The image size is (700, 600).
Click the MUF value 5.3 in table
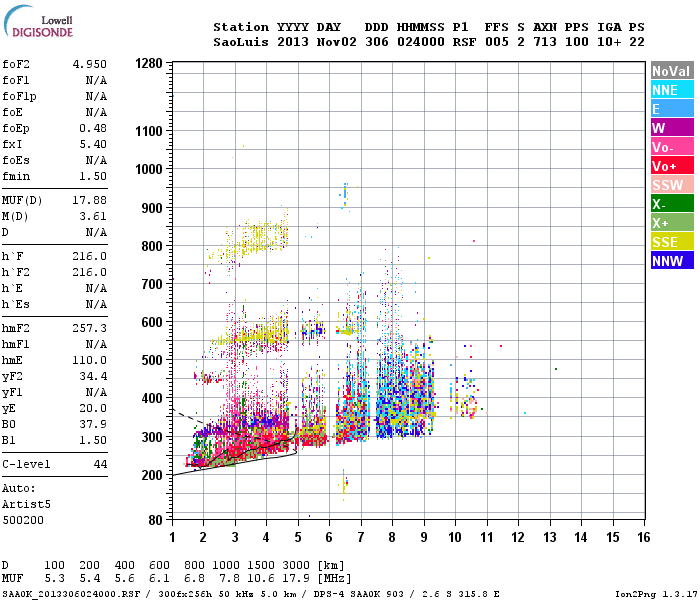click(x=54, y=578)
